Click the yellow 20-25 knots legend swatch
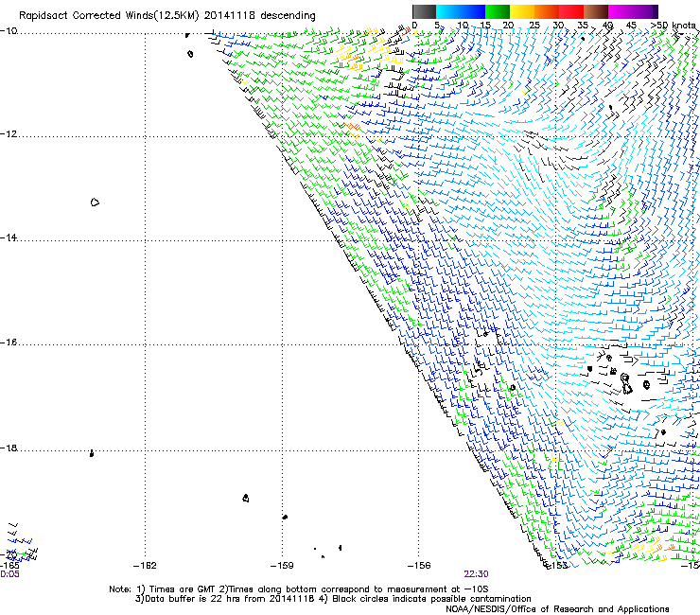The width and height of the screenshot is (700, 615). [x=522, y=11]
